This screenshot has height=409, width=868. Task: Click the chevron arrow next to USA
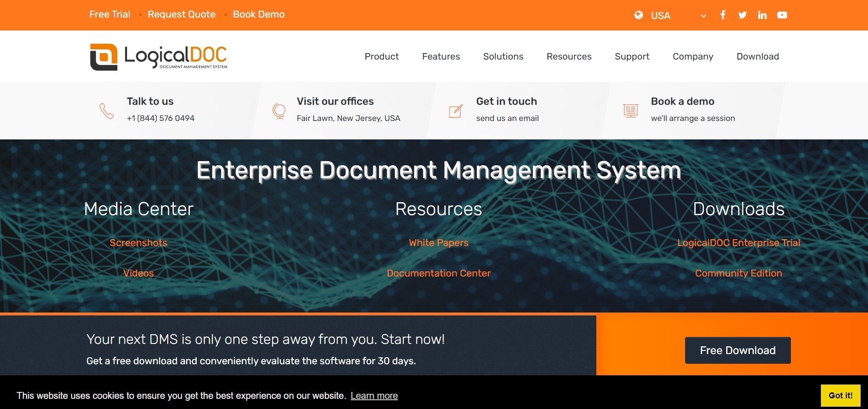703,16
